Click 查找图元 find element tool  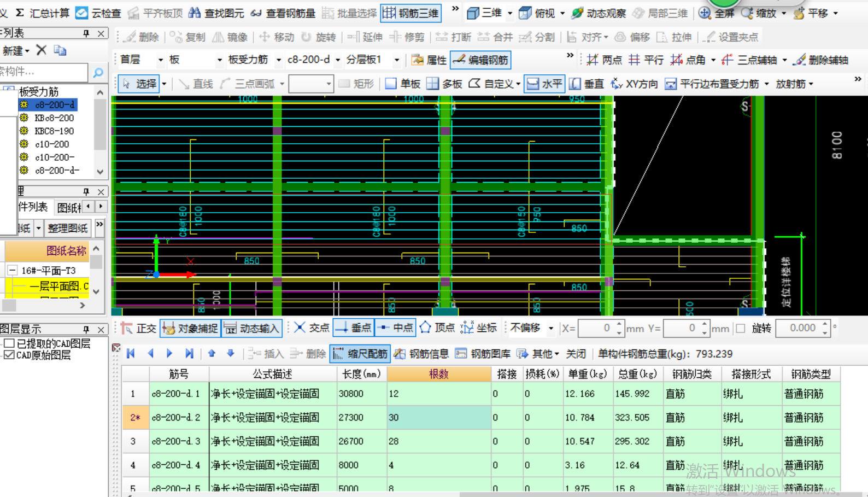[x=216, y=13]
